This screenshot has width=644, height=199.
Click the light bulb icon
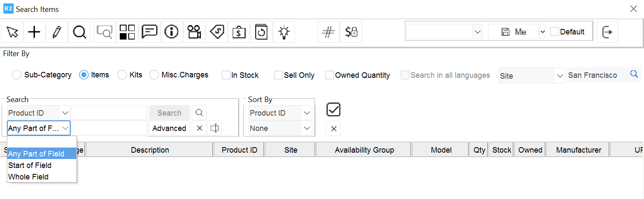tap(284, 32)
